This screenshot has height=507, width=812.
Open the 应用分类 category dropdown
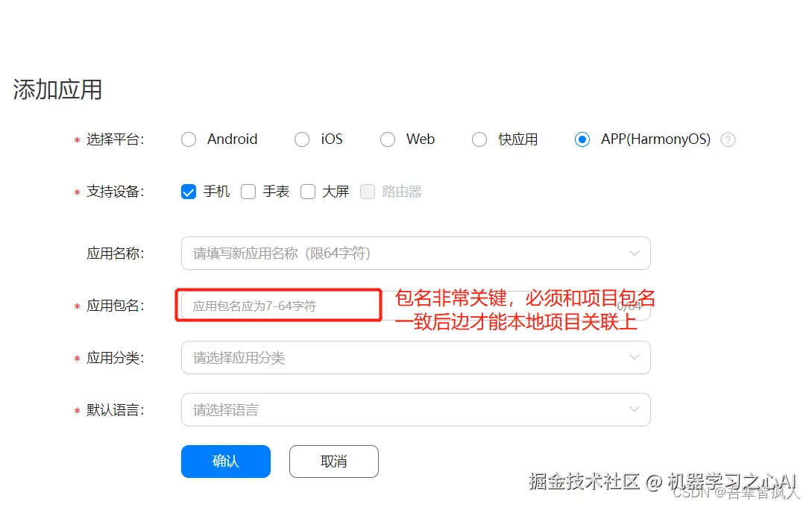tap(416, 357)
